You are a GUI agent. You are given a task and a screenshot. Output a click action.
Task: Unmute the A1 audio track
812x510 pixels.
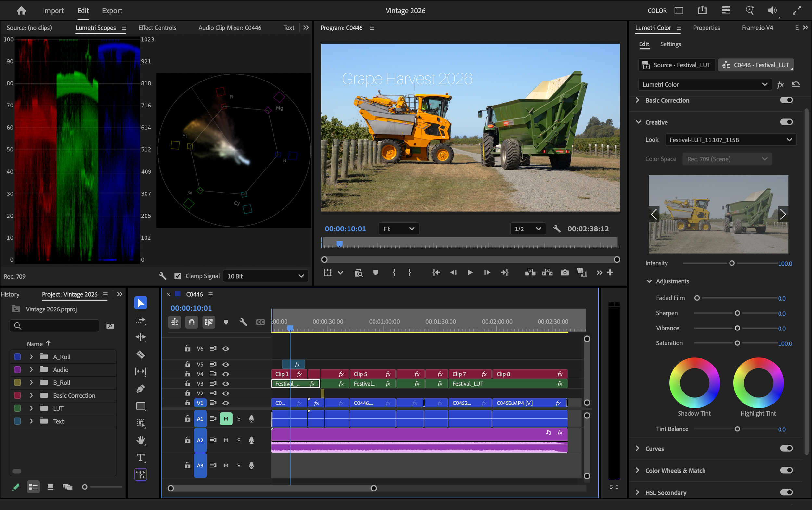click(x=226, y=419)
